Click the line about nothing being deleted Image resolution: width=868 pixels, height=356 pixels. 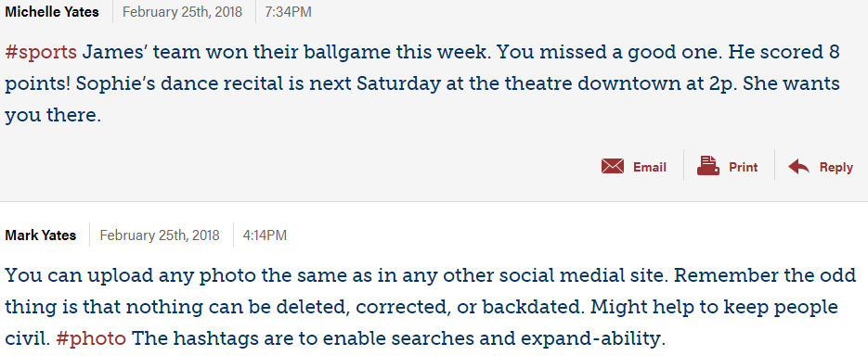(421, 308)
